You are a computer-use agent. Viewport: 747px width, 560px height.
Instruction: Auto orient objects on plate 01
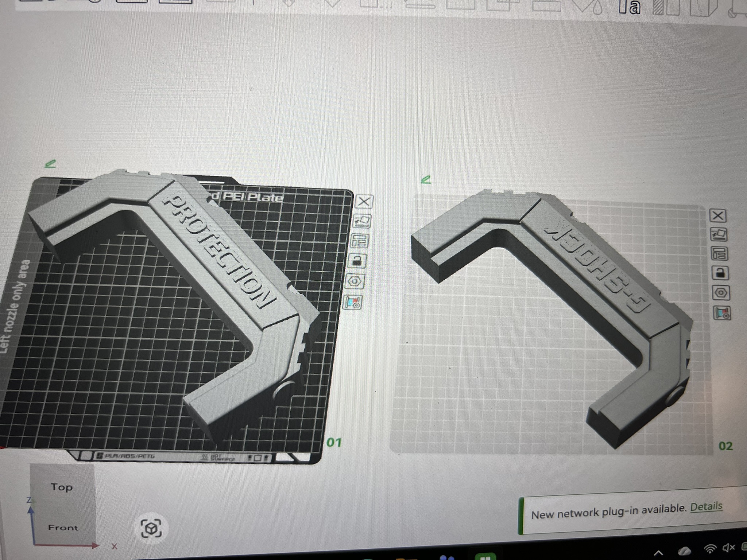[x=362, y=221]
